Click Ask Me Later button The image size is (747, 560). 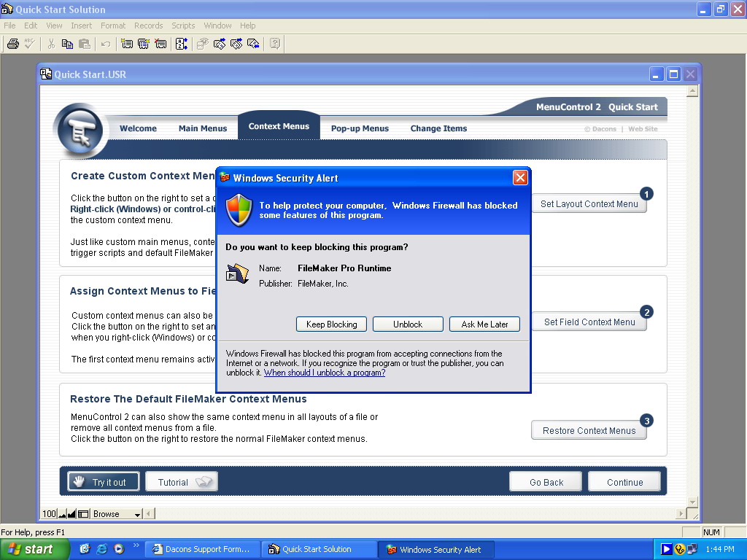[484, 324]
